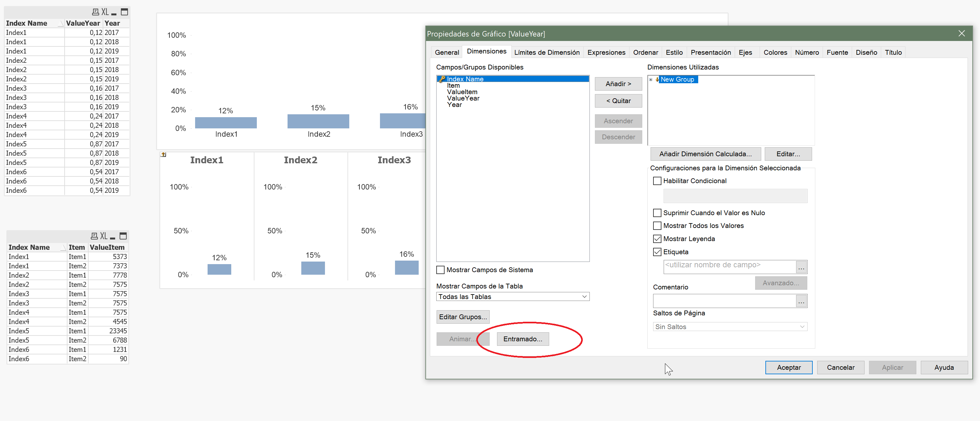980x421 pixels.
Task: Open the Colores tab
Action: [x=775, y=53]
